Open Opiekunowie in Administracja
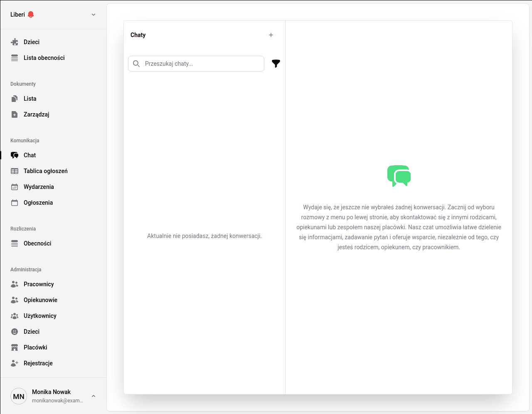This screenshot has height=414, width=532. 40,300
